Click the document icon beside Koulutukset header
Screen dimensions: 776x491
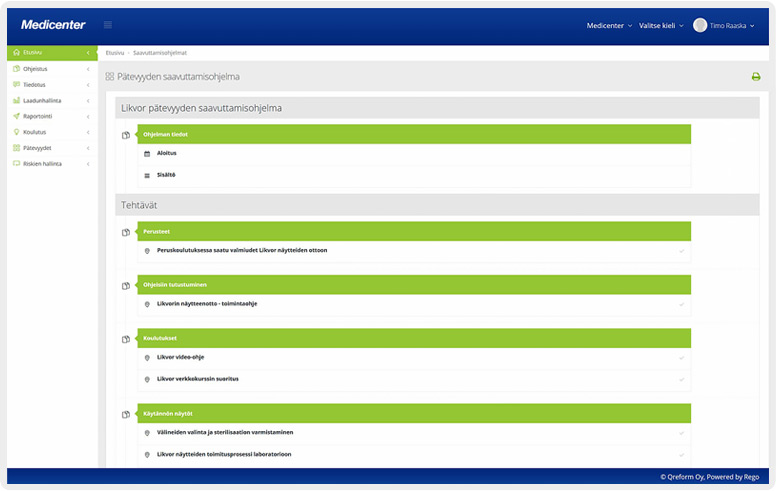click(x=126, y=339)
